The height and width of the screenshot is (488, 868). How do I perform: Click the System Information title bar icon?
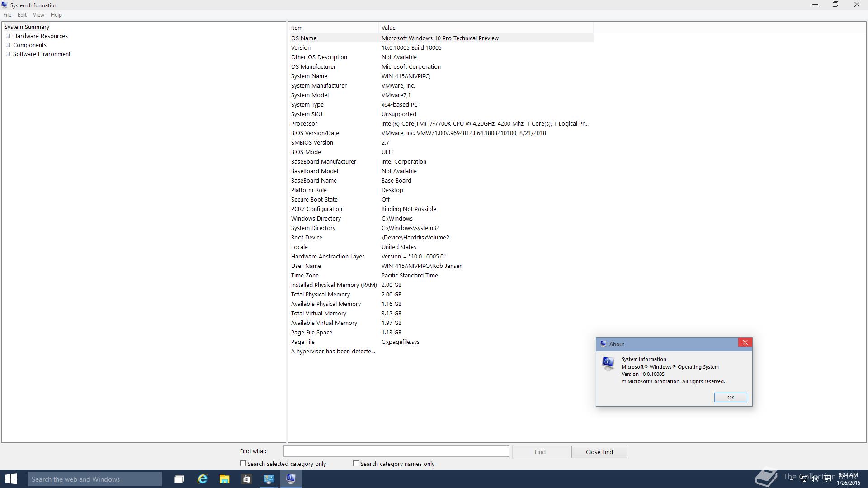pos(5,5)
